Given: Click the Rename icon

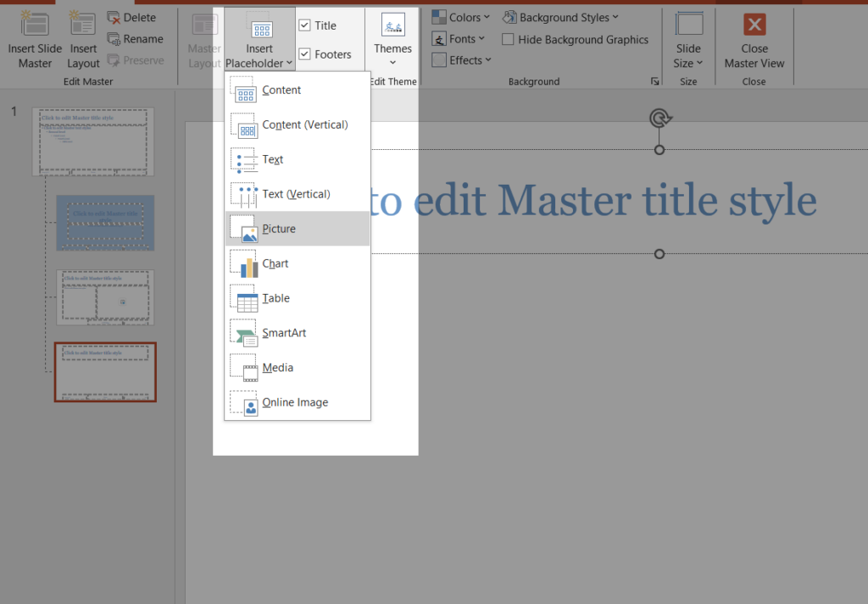Looking at the screenshot, I should click(x=114, y=38).
